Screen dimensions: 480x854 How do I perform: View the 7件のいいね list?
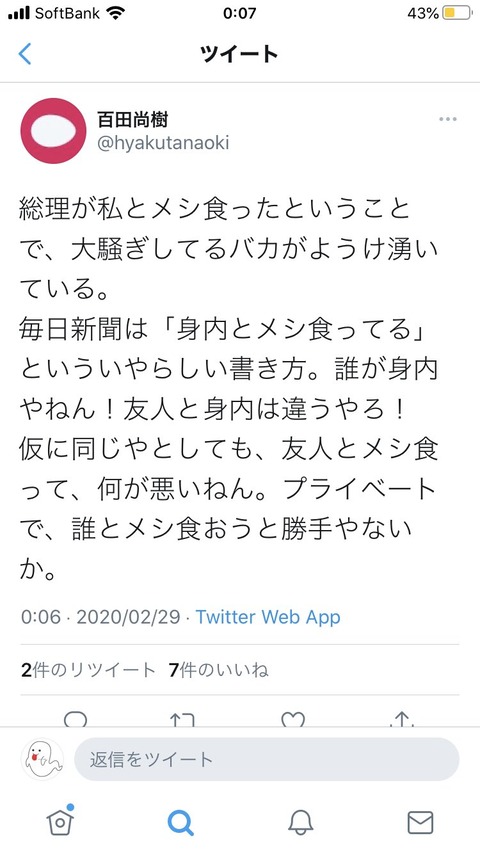pyautogui.click(x=218, y=670)
